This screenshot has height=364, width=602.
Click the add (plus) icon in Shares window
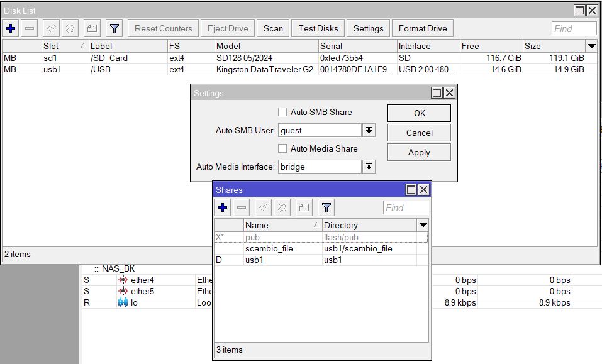(223, 207)
